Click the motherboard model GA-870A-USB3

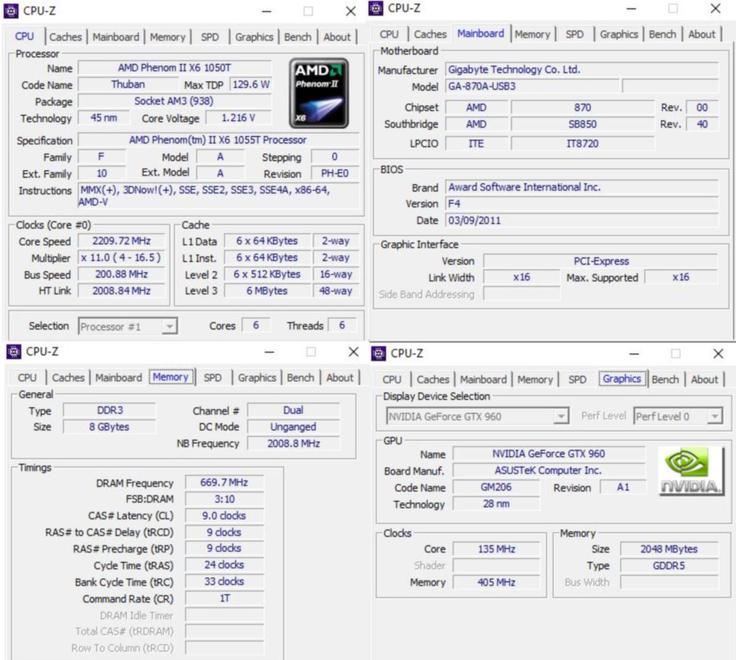click(x=532, y=86)
